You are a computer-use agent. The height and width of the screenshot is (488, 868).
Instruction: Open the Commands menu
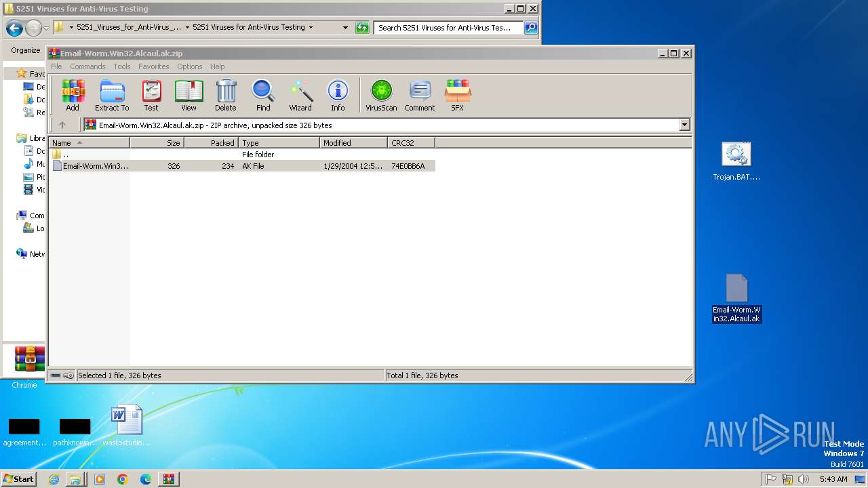click(x=87, y=66)
